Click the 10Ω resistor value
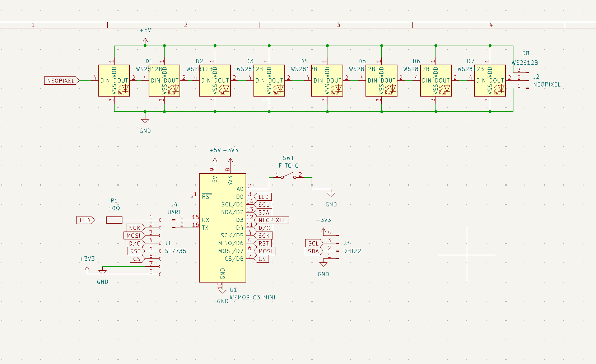Image resolution: width=596 pixels, height=364 pixels. click(x=114, y=209)
